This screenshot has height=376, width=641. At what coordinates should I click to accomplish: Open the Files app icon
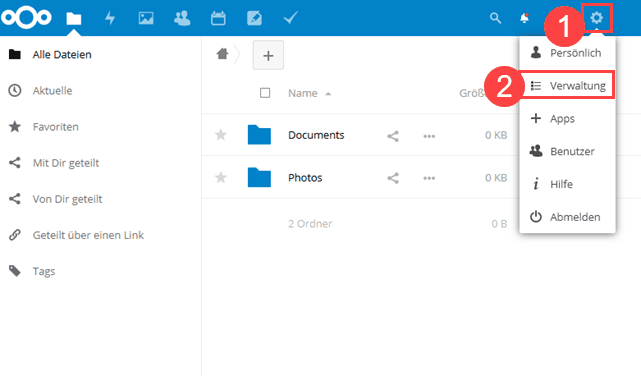pos(74,18)
